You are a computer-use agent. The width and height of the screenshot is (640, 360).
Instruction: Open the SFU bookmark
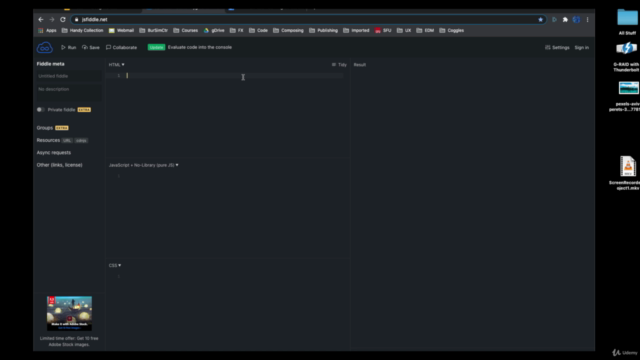point(383,30)
